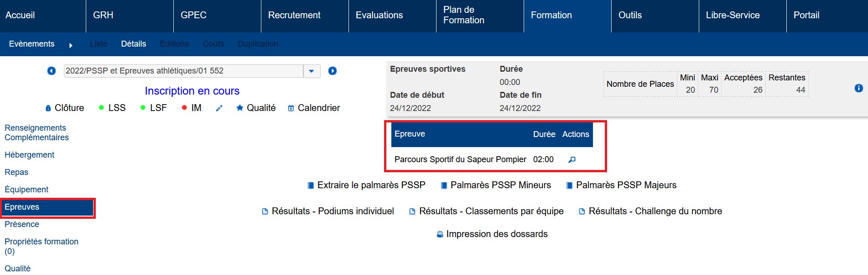
Task: Click the event name field
Action: 183,71
